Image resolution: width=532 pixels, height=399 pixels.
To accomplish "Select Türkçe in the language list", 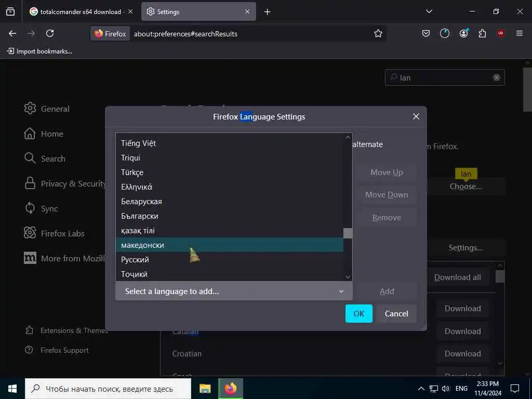I will 229,172.
